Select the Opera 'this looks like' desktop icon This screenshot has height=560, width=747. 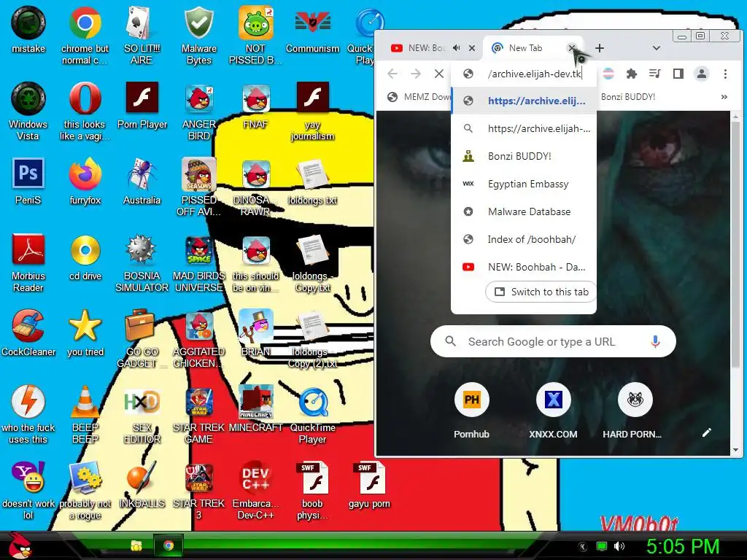pyautogui.click(x=85, y=111)
